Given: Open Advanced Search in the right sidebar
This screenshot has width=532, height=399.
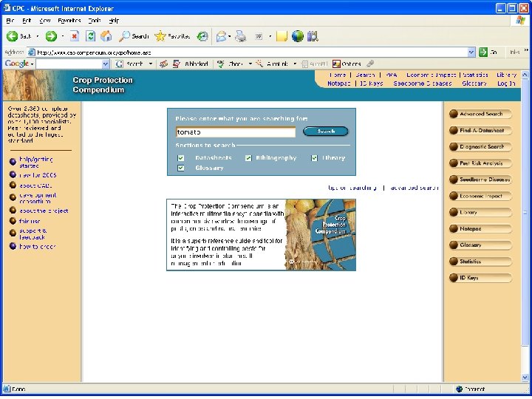Looking at the screenshot, I should (480, 114).
